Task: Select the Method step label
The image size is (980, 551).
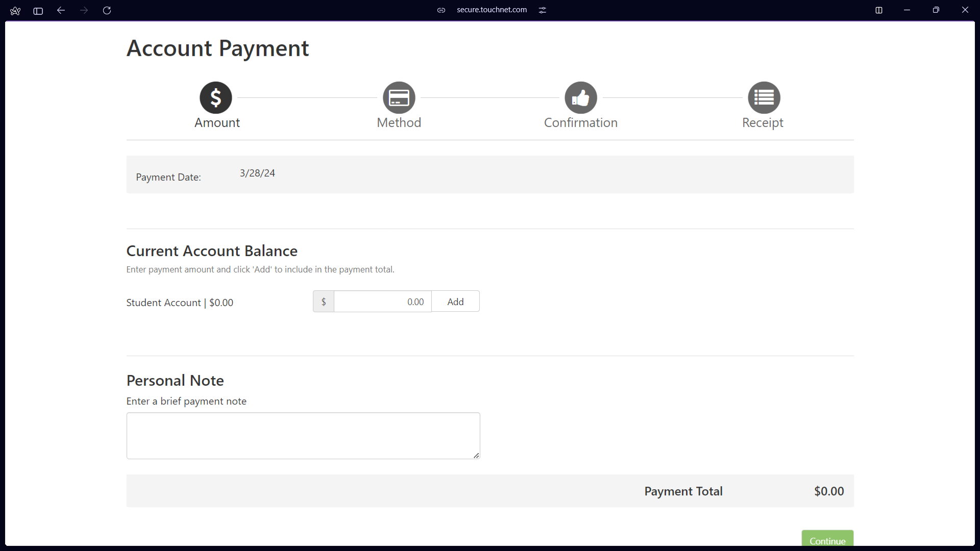Action: [x=399, y=123]
